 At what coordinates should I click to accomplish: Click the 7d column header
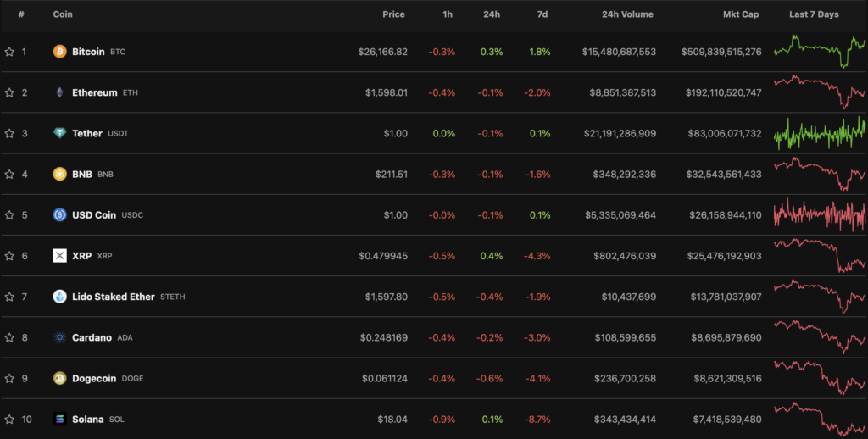(543, 14)
